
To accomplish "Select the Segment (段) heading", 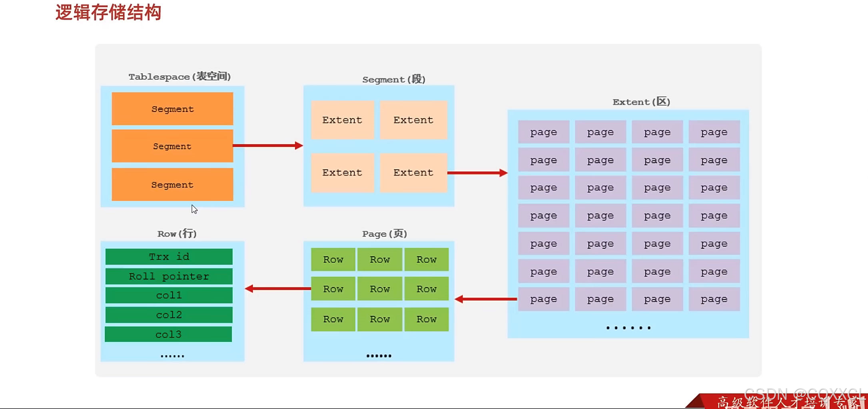I will [394, 79].
